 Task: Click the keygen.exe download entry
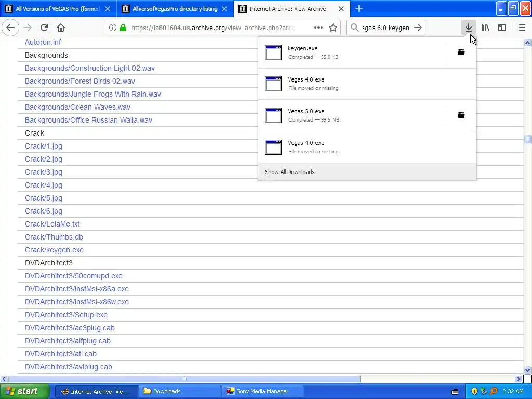point(352,52)
